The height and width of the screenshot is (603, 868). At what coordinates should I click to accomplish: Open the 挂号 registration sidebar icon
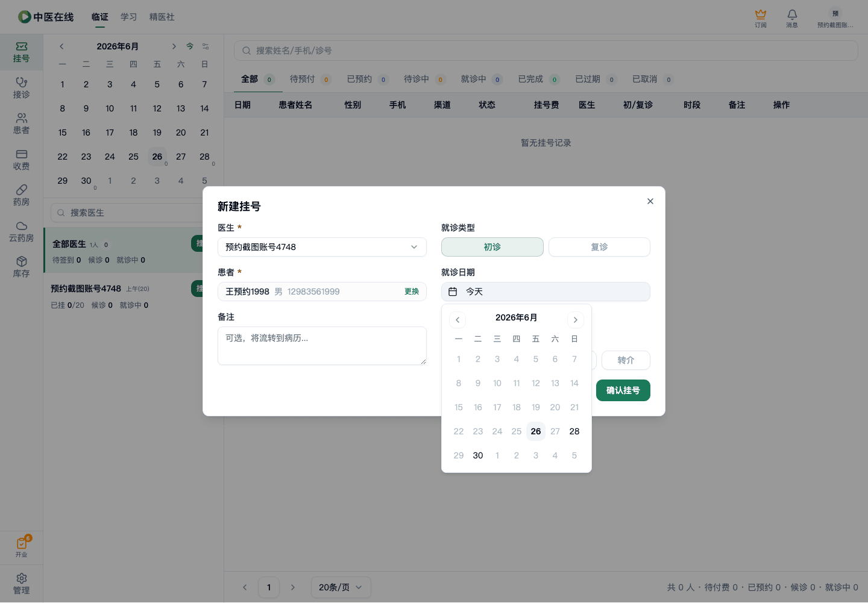21,52
